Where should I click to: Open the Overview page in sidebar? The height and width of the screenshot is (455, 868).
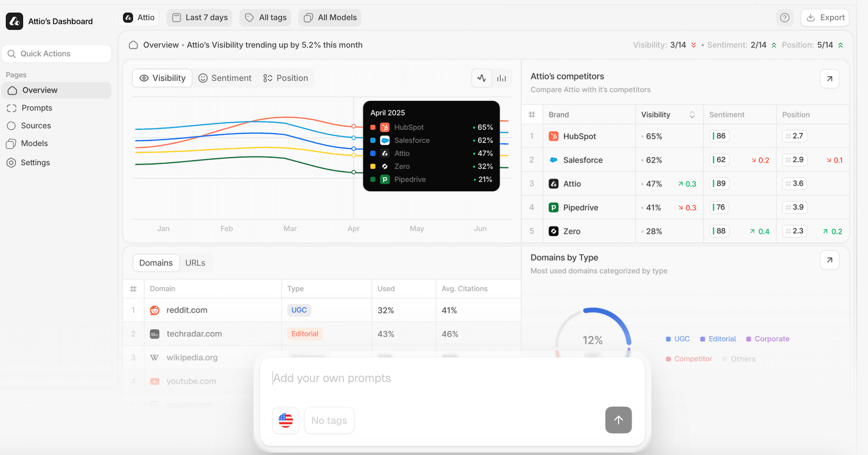[x=57, y=90]
